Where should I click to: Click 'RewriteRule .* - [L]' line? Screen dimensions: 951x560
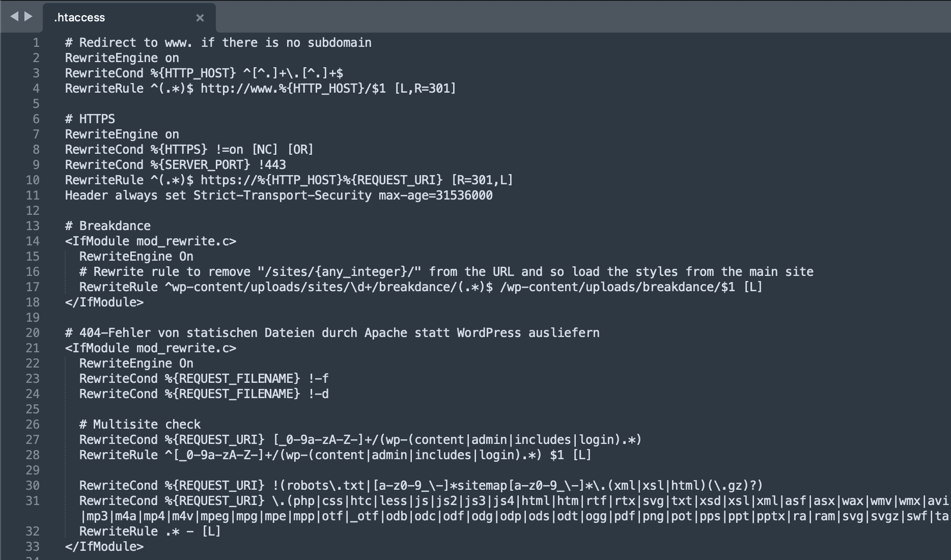[150, 531]
